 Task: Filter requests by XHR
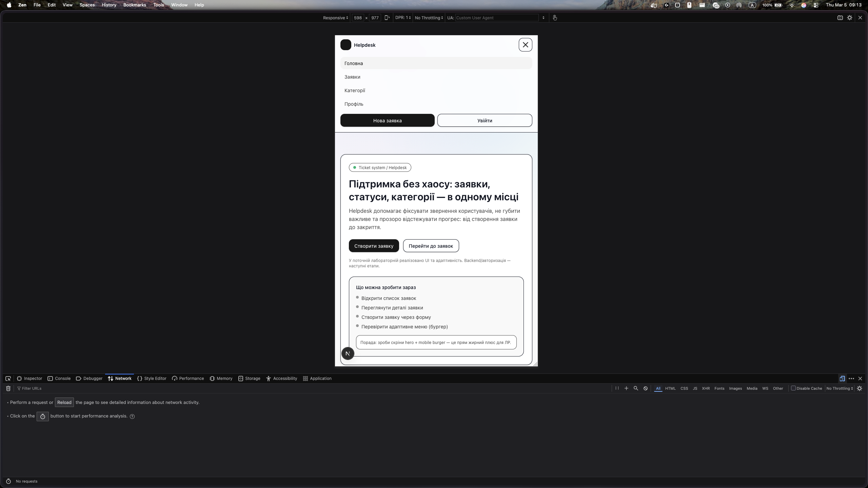(x=706, y=388)
